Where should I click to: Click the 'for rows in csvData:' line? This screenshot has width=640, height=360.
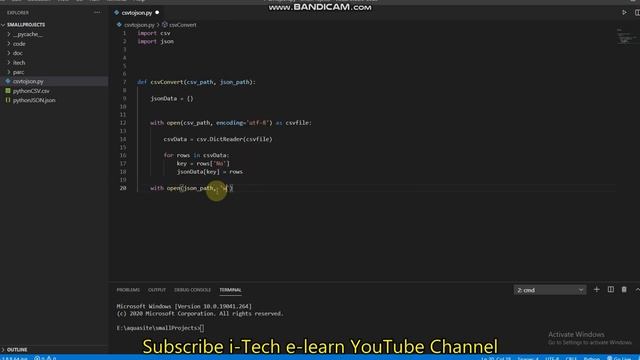tap(196, 156)
